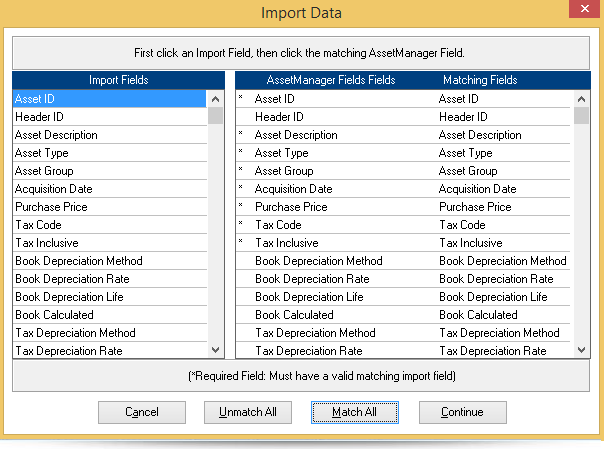Click 'Asset Description' in AssetManager Fields column
Viewport: 604px width, 449px height.
tap(296, 135)
